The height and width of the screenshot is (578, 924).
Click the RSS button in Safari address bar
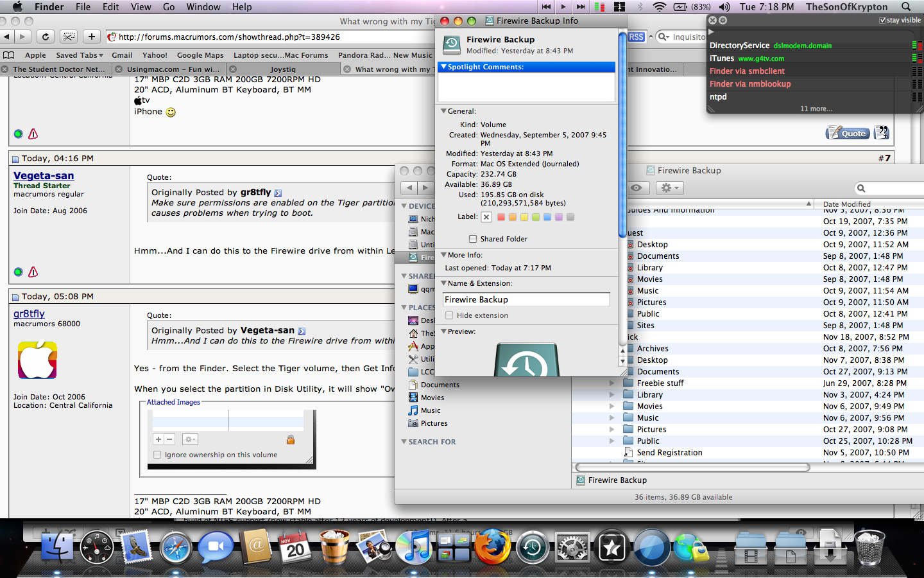pyautogui.click(x=636, y=37)
